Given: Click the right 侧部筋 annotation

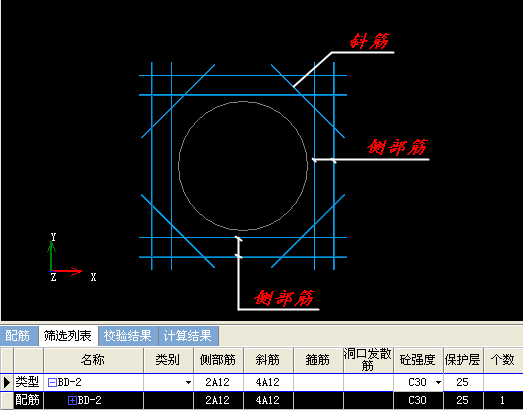Looking at the screenshot, I should tap(397, 147).
